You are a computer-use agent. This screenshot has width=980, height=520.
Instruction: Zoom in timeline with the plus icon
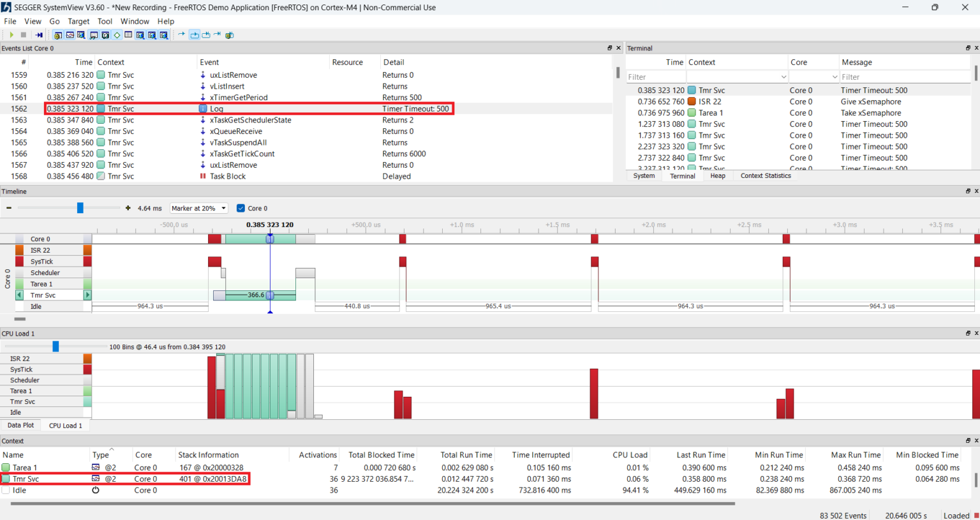128,208
